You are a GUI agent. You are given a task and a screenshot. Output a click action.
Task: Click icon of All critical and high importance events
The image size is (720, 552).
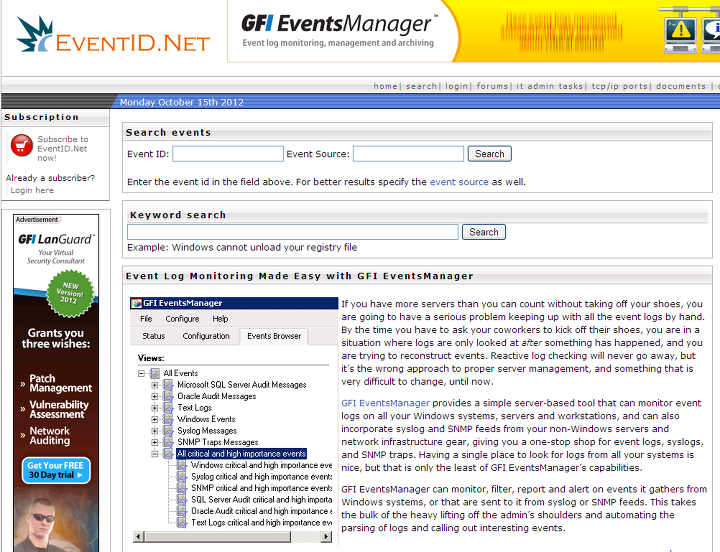(169, 454)
